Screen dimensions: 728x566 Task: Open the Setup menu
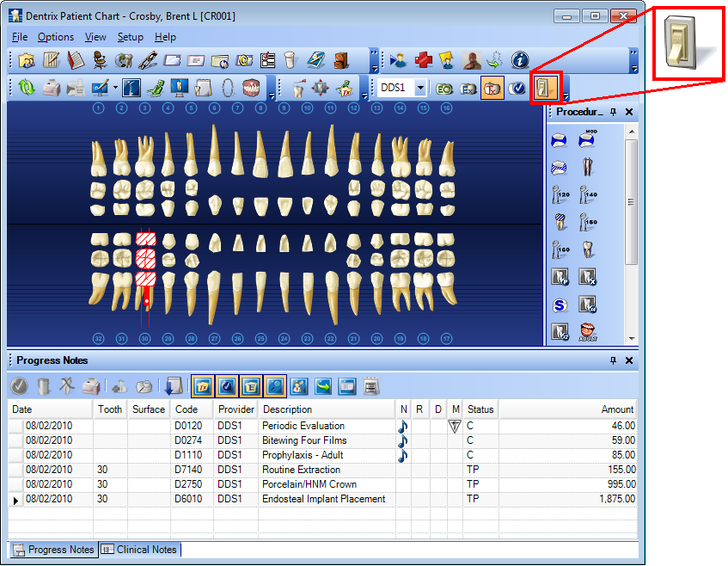130,37
